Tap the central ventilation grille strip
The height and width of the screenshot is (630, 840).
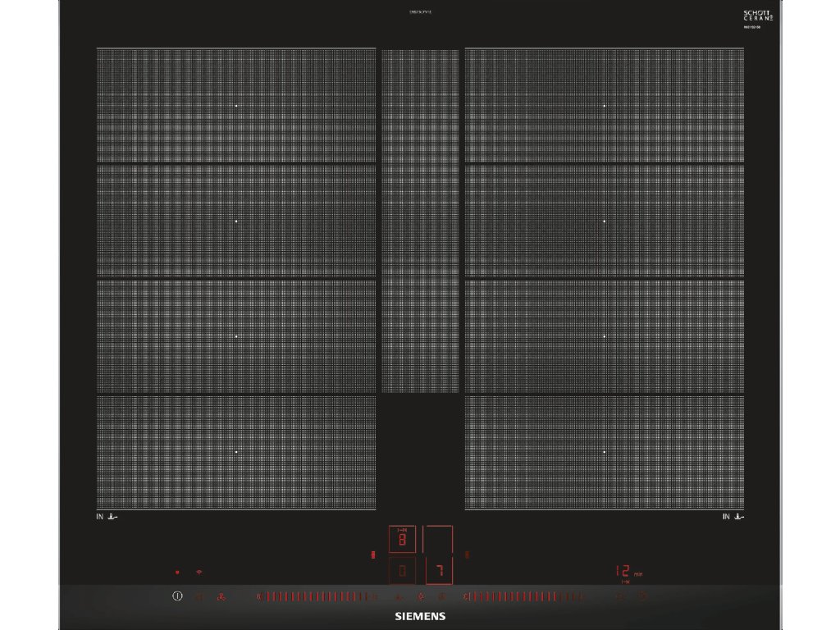tap(421, 220)
